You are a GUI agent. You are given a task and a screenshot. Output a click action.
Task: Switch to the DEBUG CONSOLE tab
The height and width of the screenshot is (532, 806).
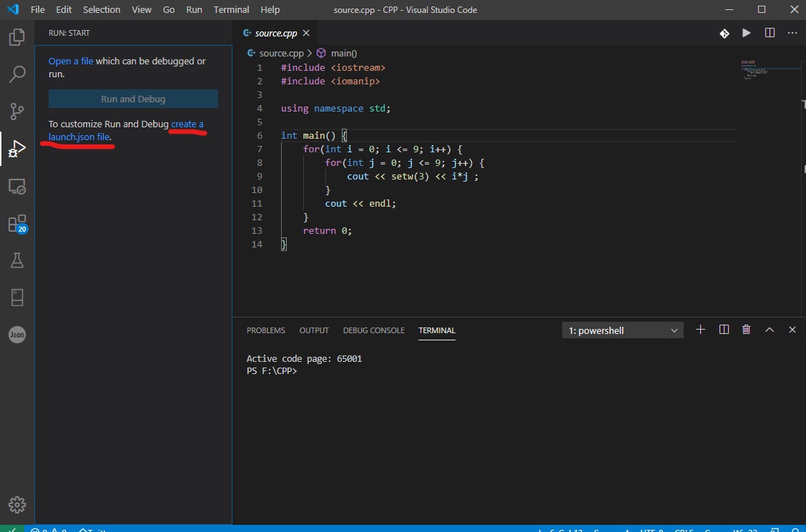[x=374, y=330]
